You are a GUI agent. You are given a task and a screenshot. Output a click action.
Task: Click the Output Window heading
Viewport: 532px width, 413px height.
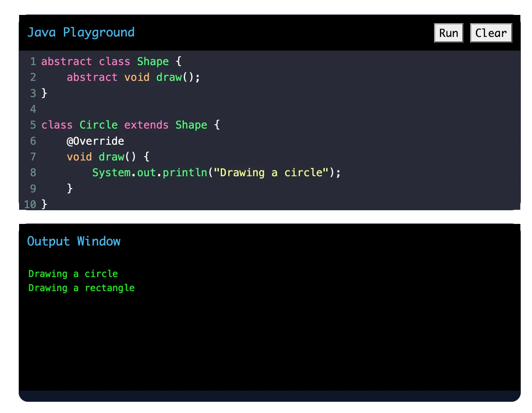coord(74,241)
